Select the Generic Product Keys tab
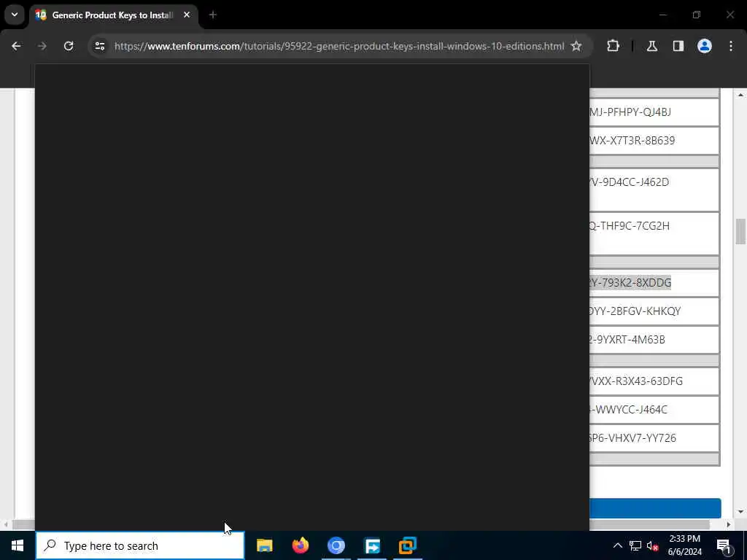747x560 pixels. [x=112, y=15]
